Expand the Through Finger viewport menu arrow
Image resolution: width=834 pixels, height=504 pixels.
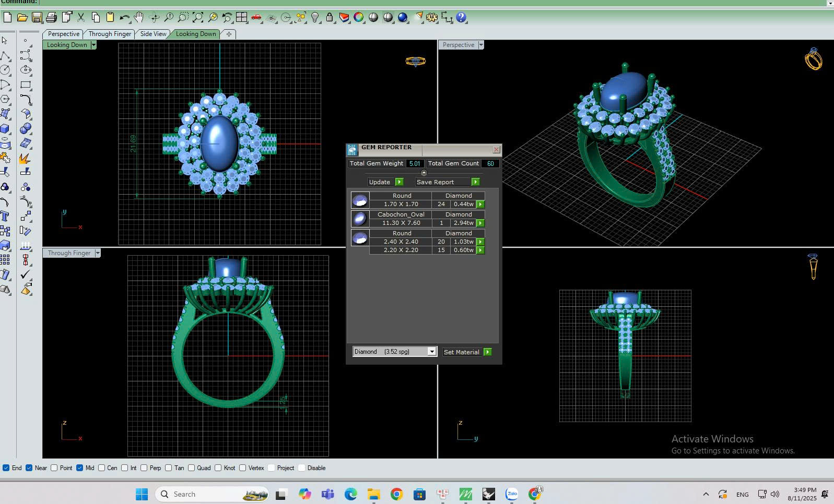pyautogui.click(x=97, y=253)
